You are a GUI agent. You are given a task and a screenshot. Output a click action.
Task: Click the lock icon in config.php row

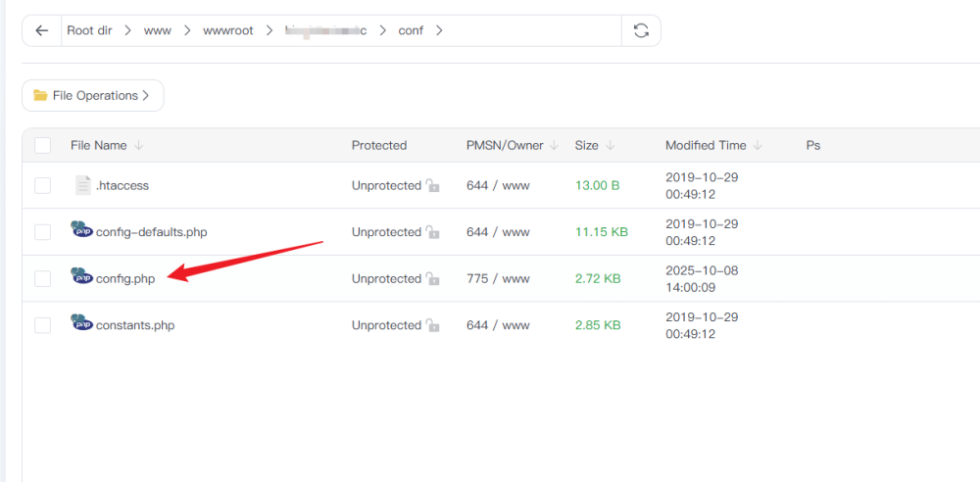432,279
